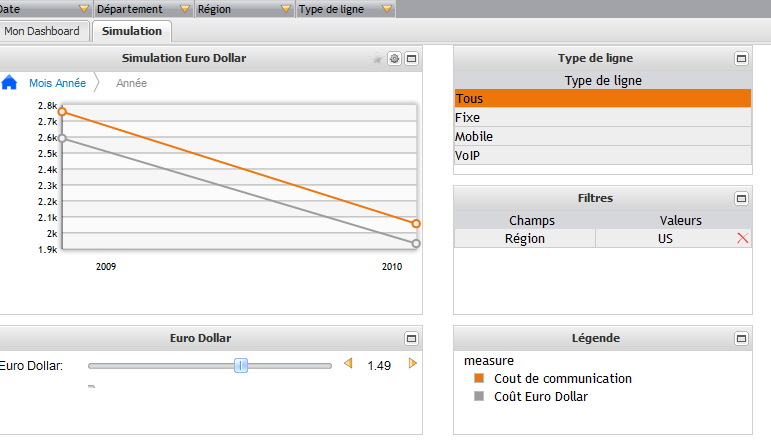Decrease Euro Dollar value with left arrow
The width and height of the screenshot is (771, 447).
[x=348, y=364]
